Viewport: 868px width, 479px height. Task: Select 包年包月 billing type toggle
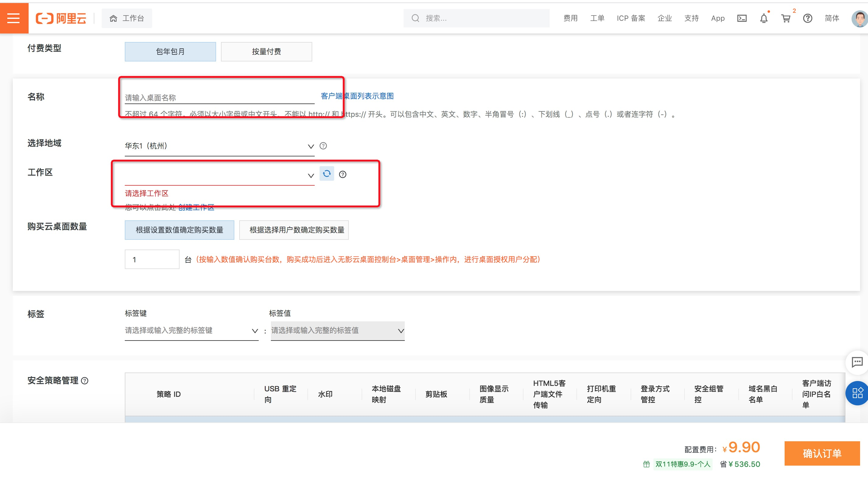pos(170,51)
